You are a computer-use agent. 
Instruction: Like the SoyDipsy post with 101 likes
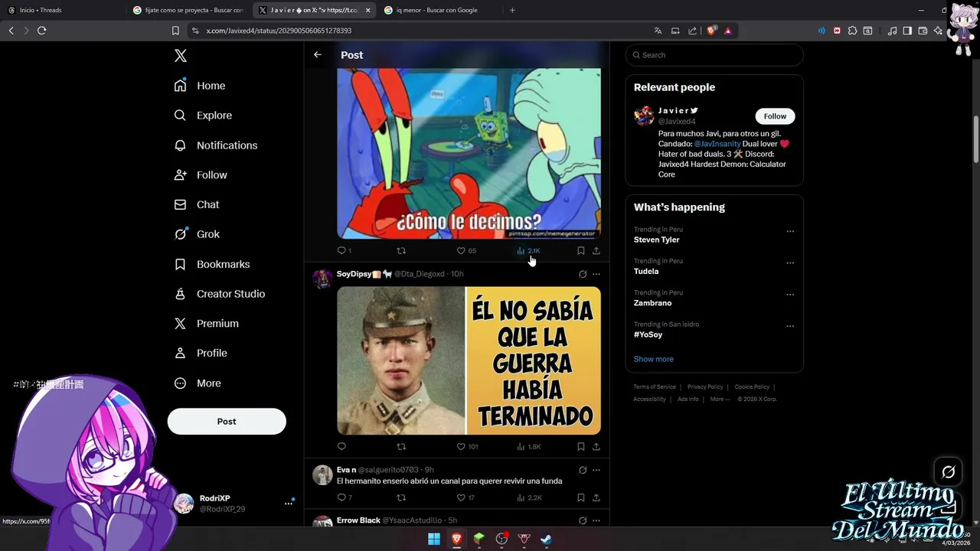tap(467, 447)
